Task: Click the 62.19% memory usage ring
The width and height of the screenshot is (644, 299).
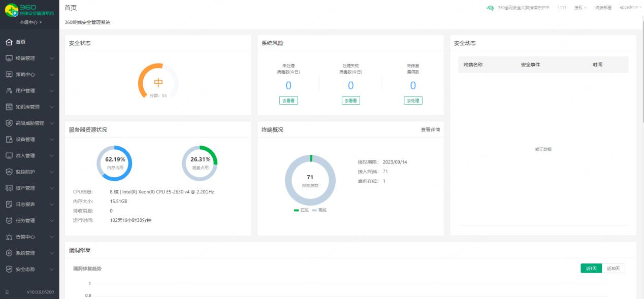Action: point(115,163)
